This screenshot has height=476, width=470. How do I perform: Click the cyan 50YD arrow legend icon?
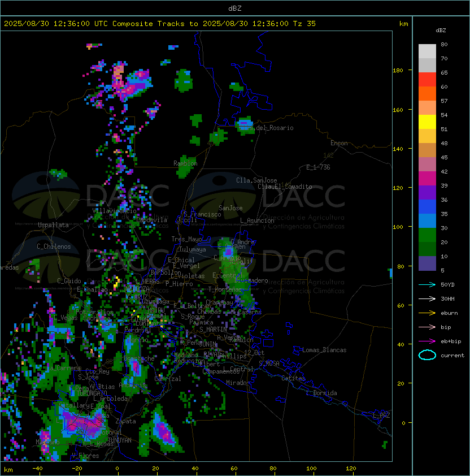427,284
